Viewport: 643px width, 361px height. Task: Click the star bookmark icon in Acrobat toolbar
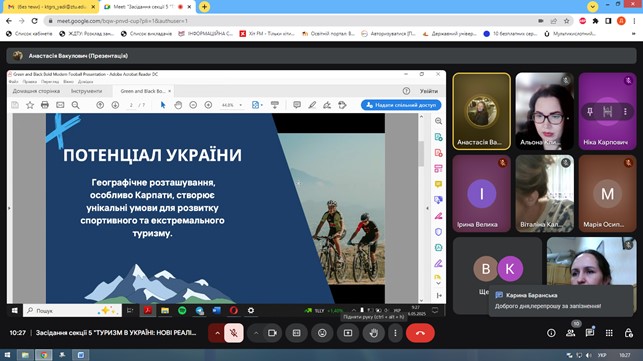point(30,105)
